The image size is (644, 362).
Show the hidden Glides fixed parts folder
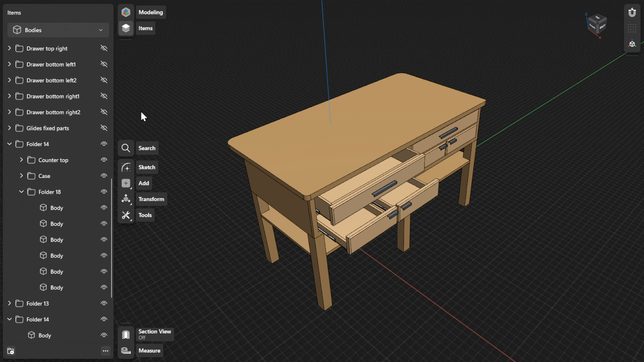[x=104, y=128]
